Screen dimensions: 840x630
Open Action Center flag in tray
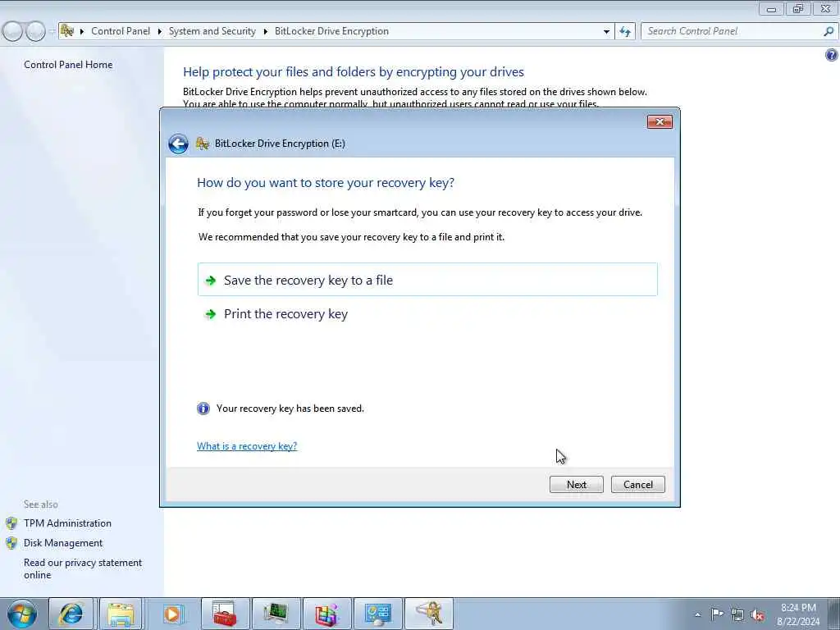[x=717, y=614]
